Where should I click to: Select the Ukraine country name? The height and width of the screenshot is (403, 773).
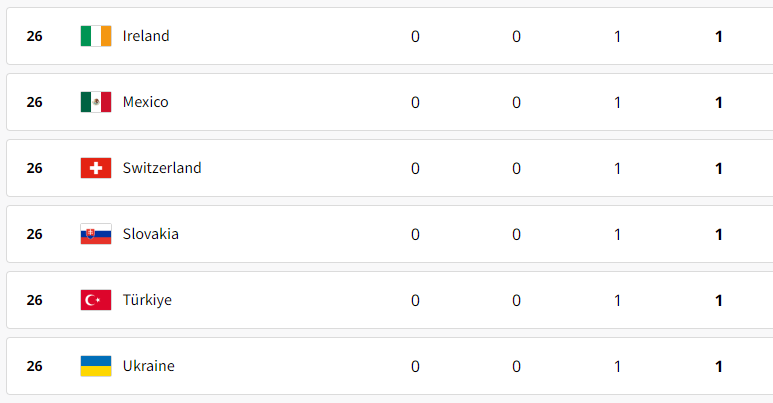[148, 366]
